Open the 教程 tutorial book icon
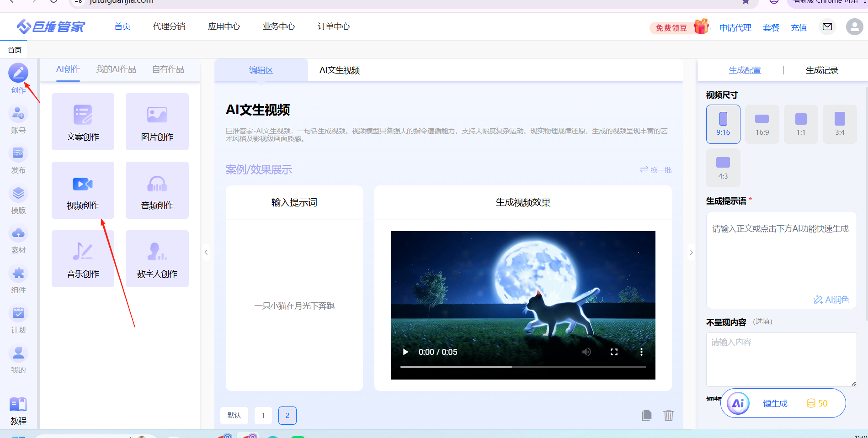868x438 pixels. coord(18,405)
